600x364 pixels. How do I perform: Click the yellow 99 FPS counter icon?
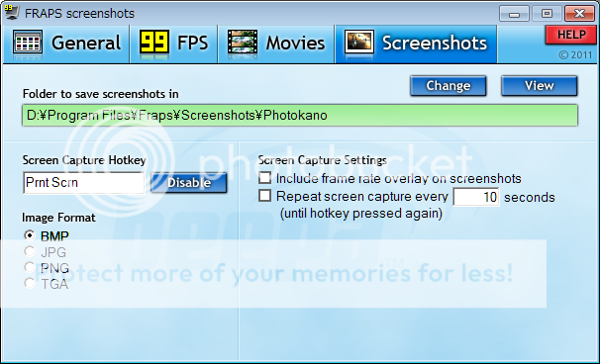[x=153, y=43]
